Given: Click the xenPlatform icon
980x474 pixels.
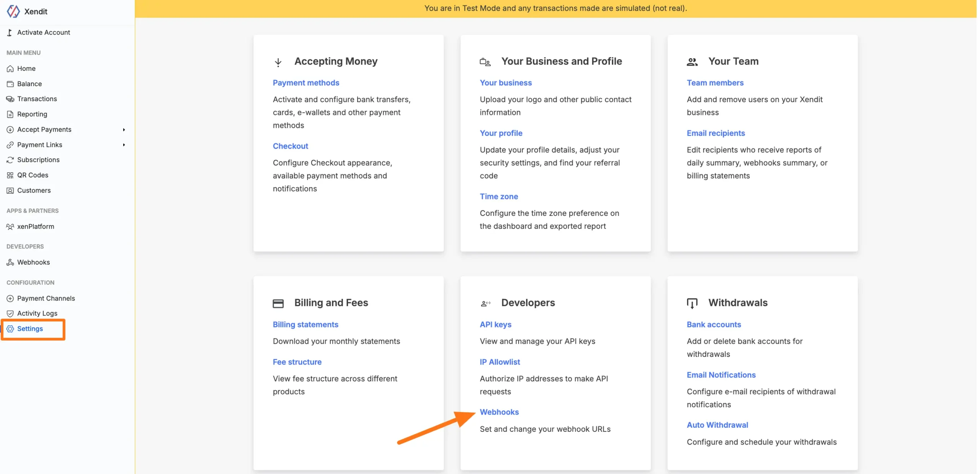Looking at the screenshot, I should [10, 227].
